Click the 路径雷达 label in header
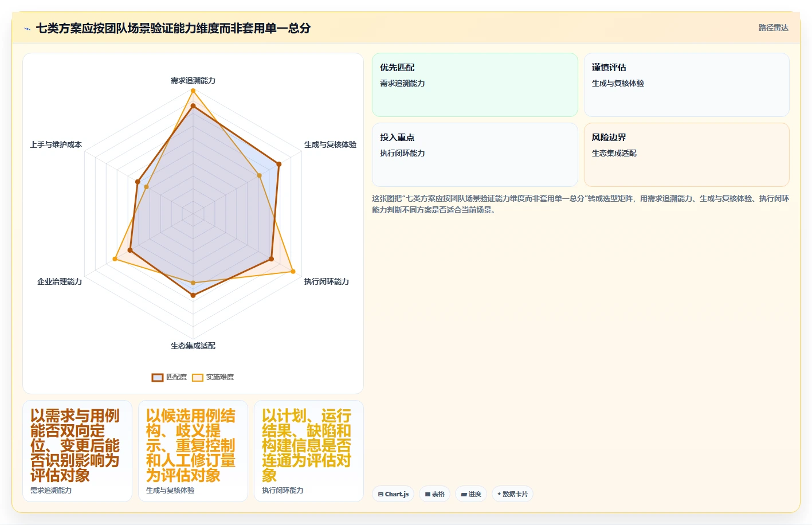 (x=774, y=28)
